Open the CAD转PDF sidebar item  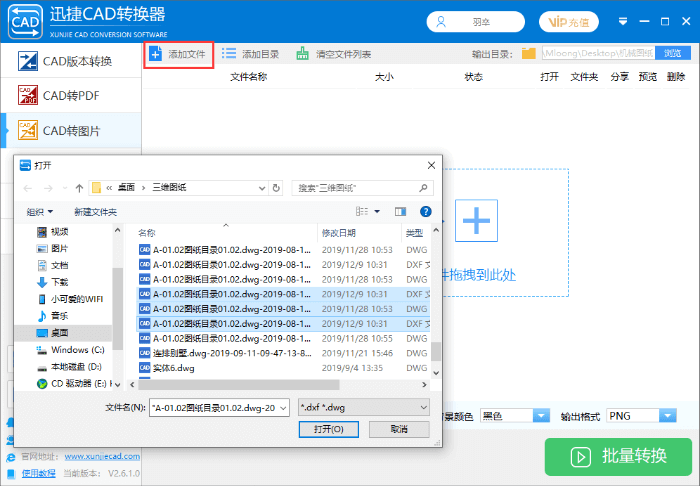[71, 95]
